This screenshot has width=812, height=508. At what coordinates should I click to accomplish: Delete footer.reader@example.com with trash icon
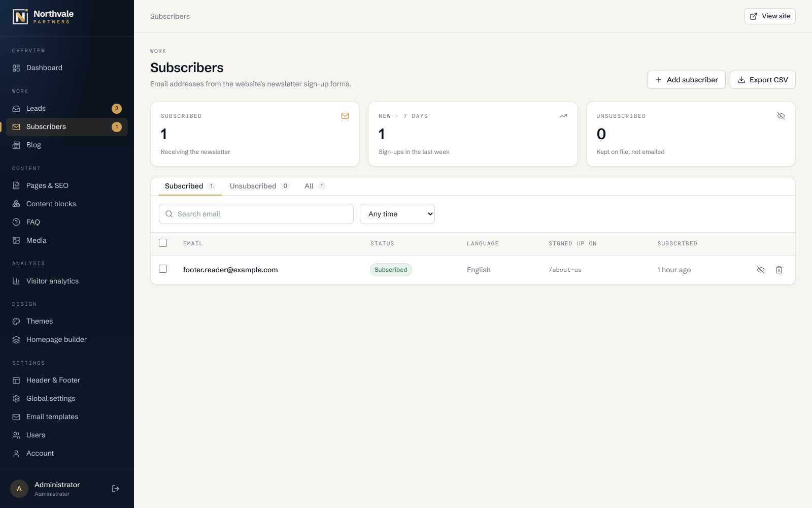pos(779,270)
